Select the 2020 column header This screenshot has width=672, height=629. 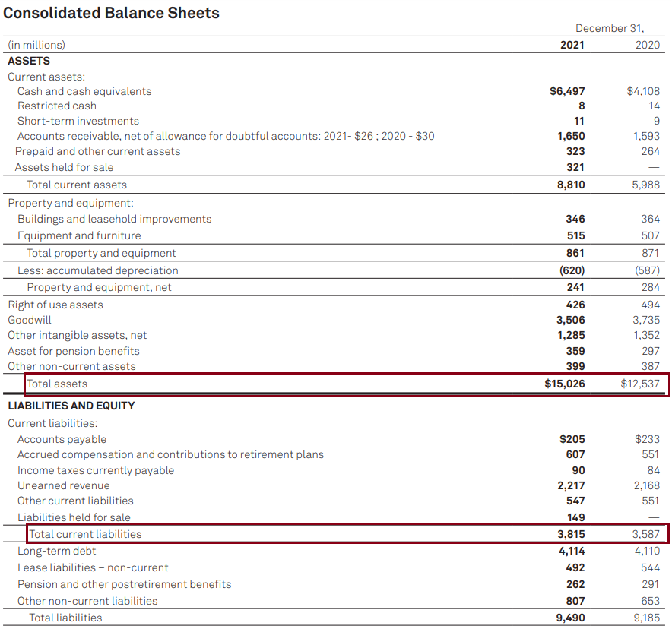pos(647,45)
